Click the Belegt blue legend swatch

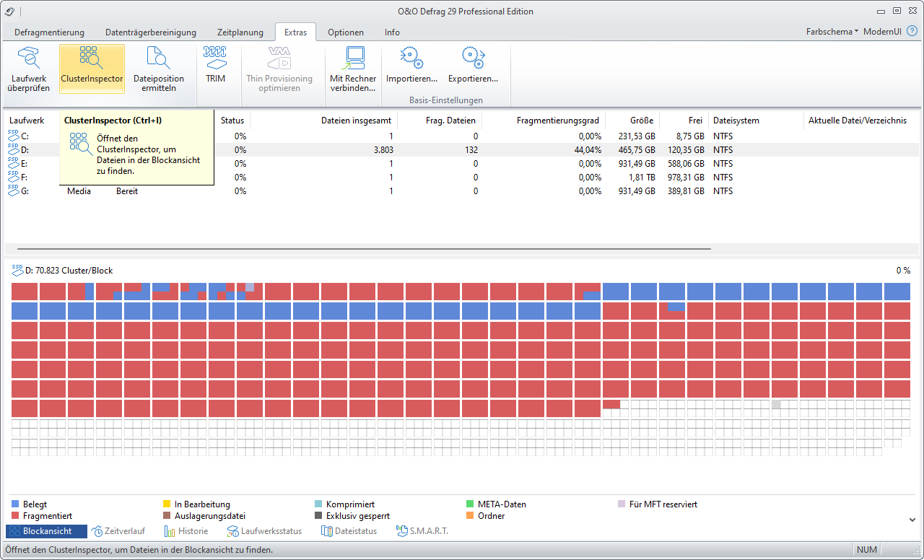point(15,504)
